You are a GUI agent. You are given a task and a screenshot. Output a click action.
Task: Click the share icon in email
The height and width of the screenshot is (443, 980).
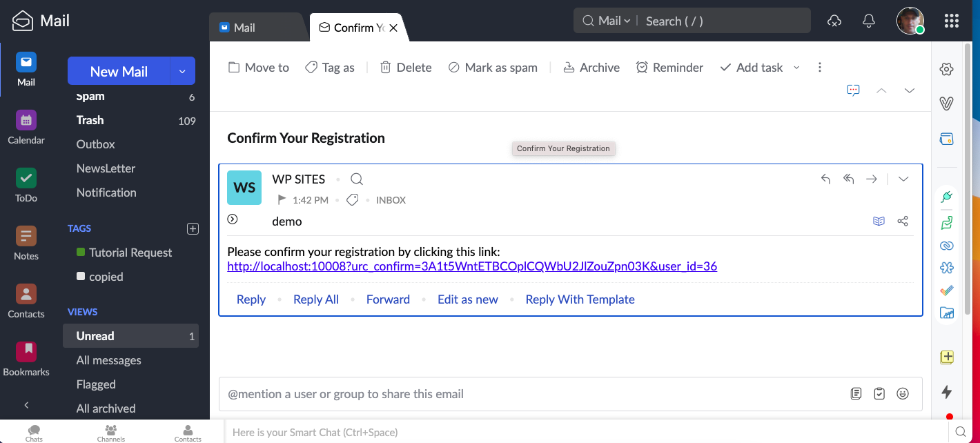903,221
